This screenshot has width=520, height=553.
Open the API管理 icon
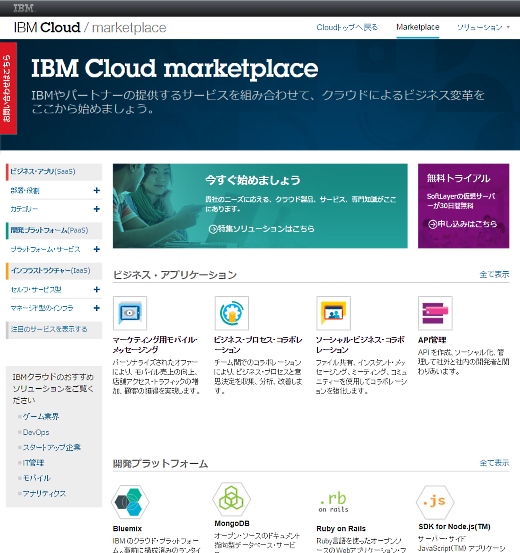click(435, 313)
